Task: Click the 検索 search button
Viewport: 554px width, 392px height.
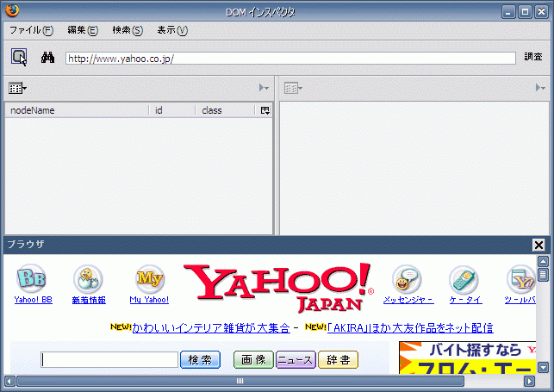Action: click(x=201, y=359)
